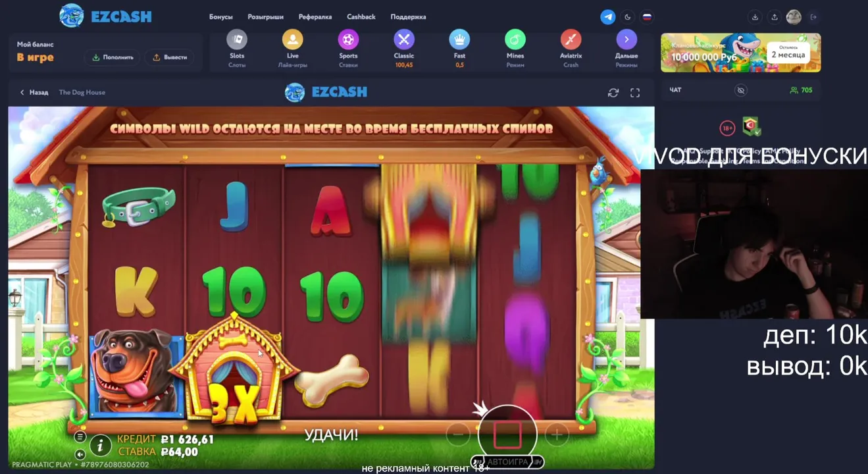Click withdraw upload icon in header

(775, 17)
